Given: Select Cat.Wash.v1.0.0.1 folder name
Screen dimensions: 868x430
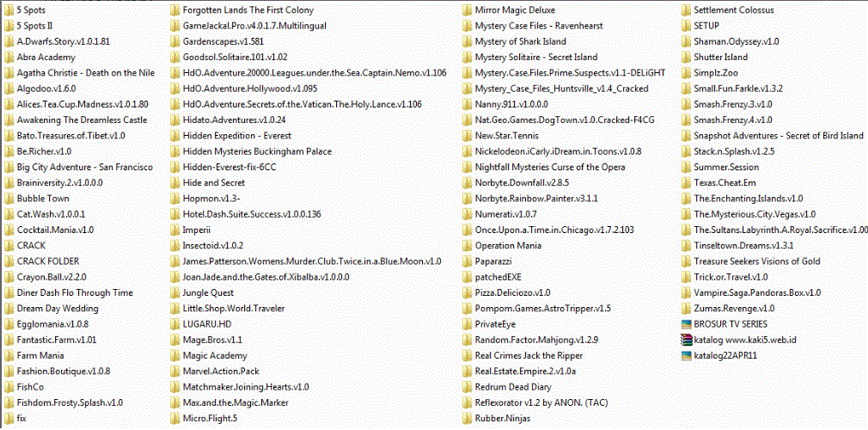Looking at the screenshot, I should pyautogui.click(x=51, y=214).
